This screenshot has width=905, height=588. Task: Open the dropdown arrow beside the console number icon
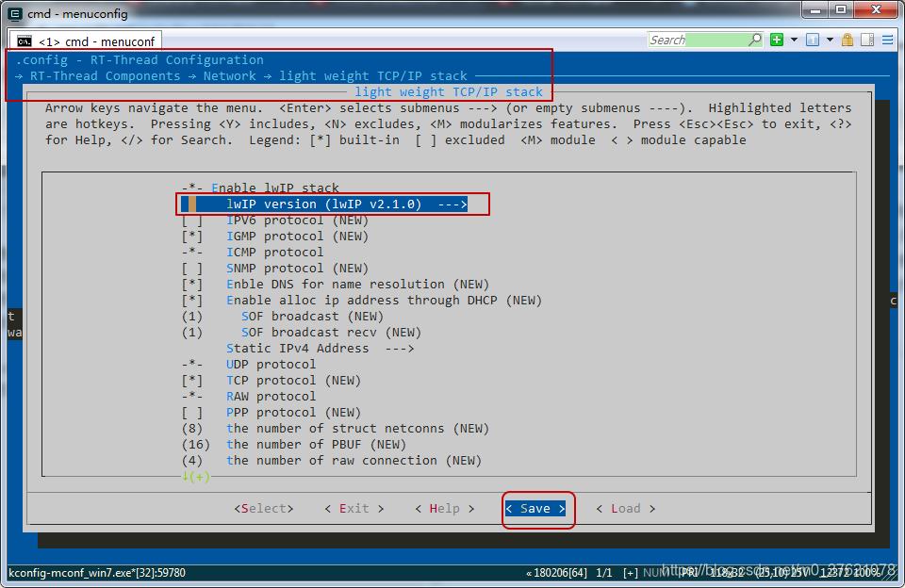tap(830, 40)
